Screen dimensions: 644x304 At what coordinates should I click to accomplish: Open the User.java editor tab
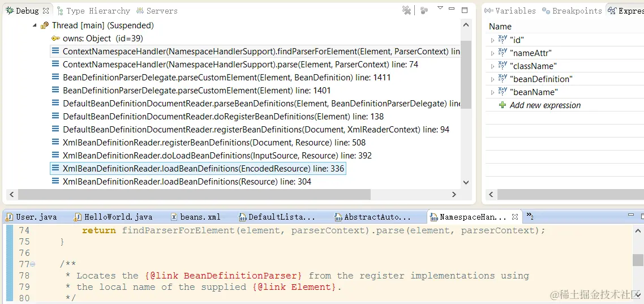click(x=32, y=217)
